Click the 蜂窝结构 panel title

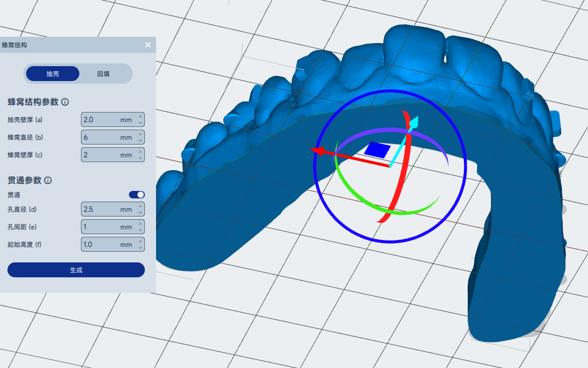14,45
